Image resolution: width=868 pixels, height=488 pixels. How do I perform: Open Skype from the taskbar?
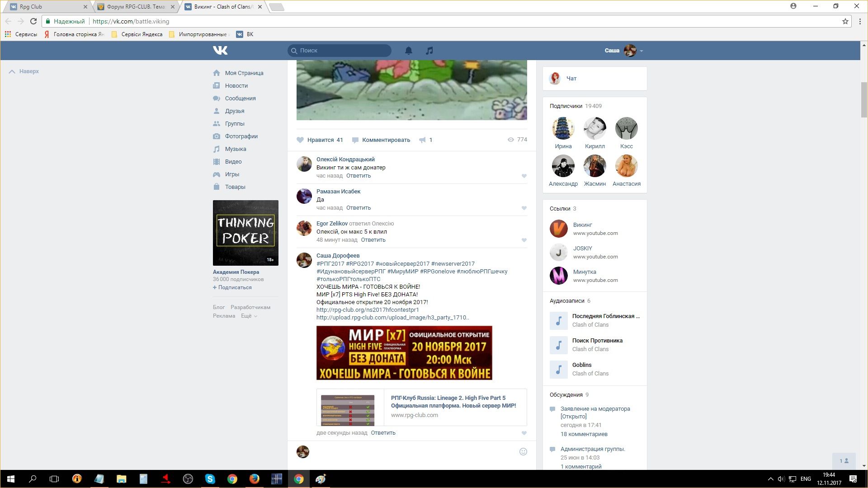[x=210, y=479]
